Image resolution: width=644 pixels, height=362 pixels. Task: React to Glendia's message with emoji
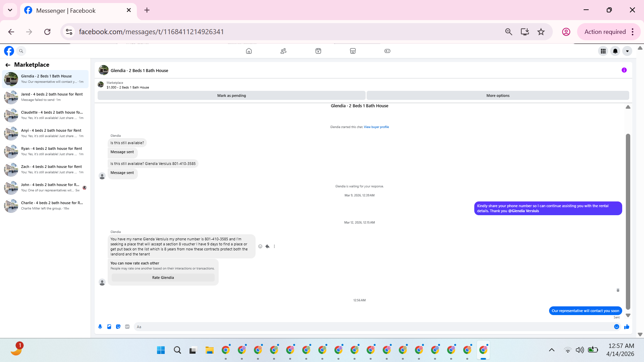260,246
